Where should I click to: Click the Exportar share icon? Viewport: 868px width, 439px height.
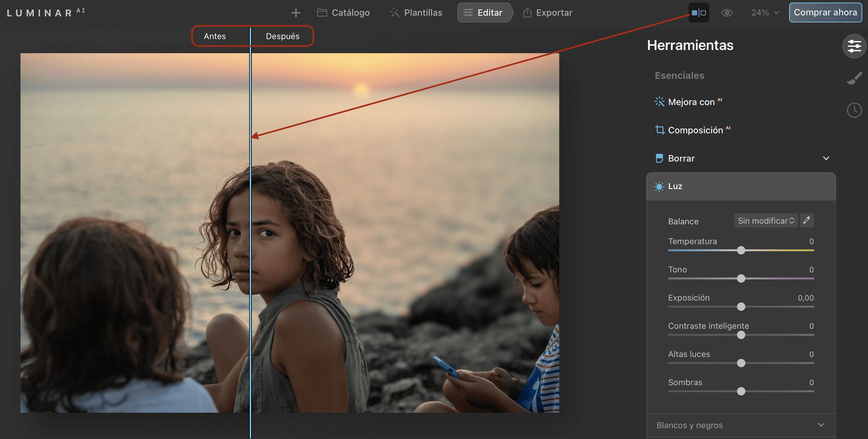coord(527,12)
